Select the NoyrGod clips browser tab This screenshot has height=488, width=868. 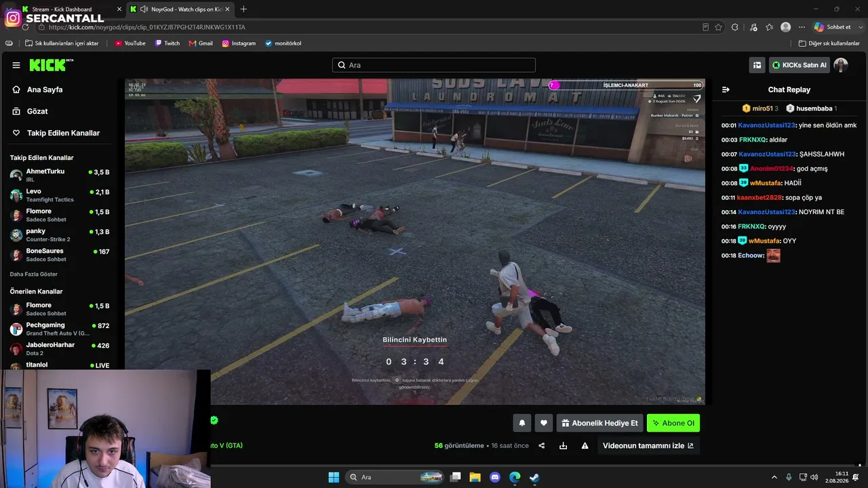click(181, 9)
